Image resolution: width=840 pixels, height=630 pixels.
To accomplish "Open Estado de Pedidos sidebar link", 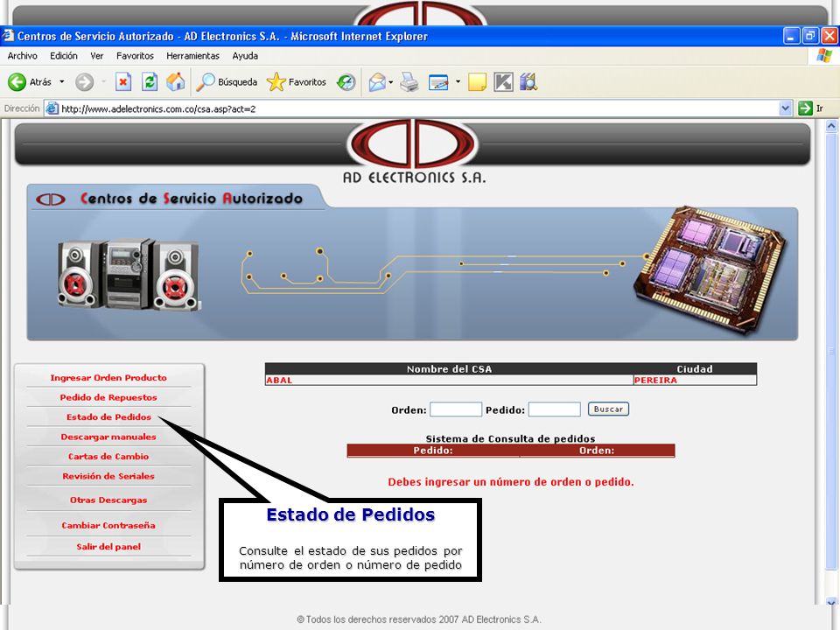I will 108,416.
